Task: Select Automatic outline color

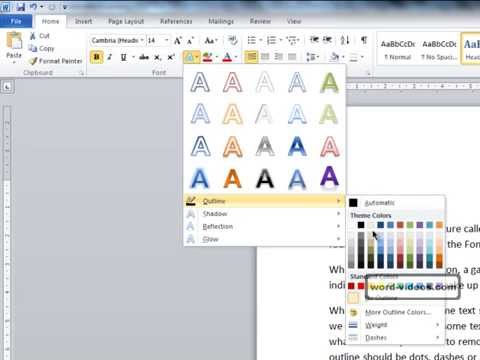Action: 396,203
